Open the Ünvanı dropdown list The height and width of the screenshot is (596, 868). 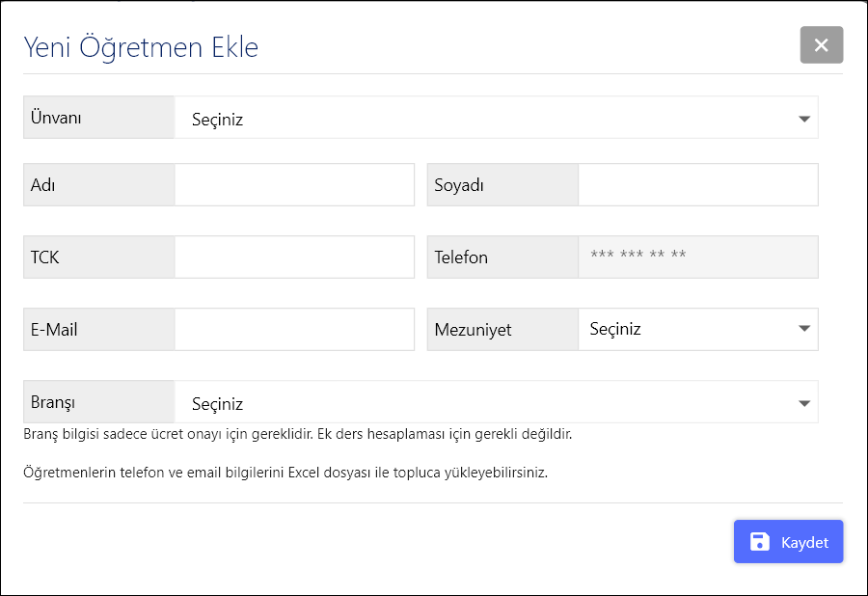tap(496, 119)
